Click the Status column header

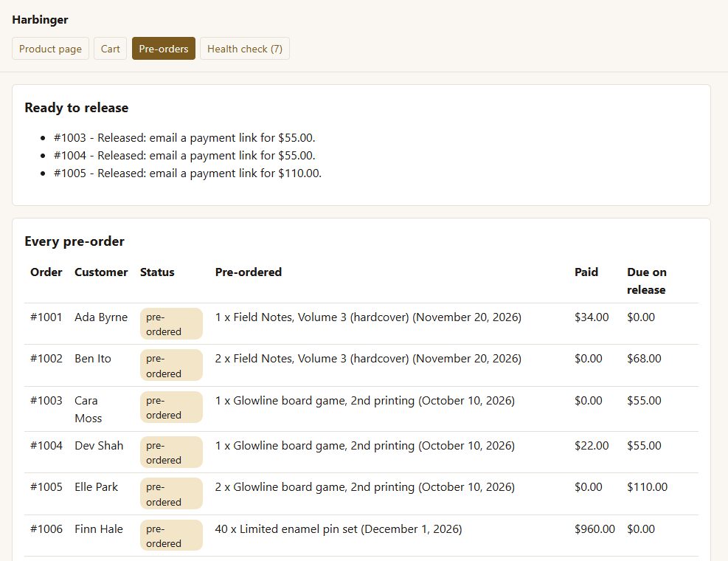157,272
